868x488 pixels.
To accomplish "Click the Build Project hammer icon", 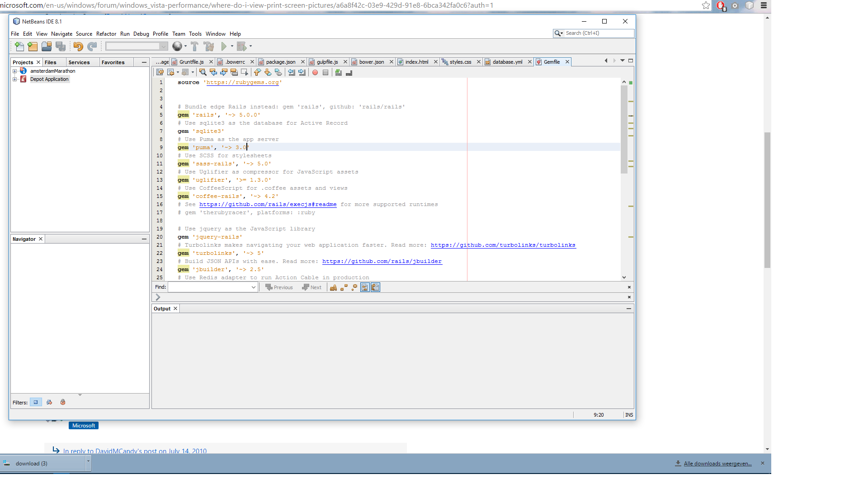I will 194,46.
